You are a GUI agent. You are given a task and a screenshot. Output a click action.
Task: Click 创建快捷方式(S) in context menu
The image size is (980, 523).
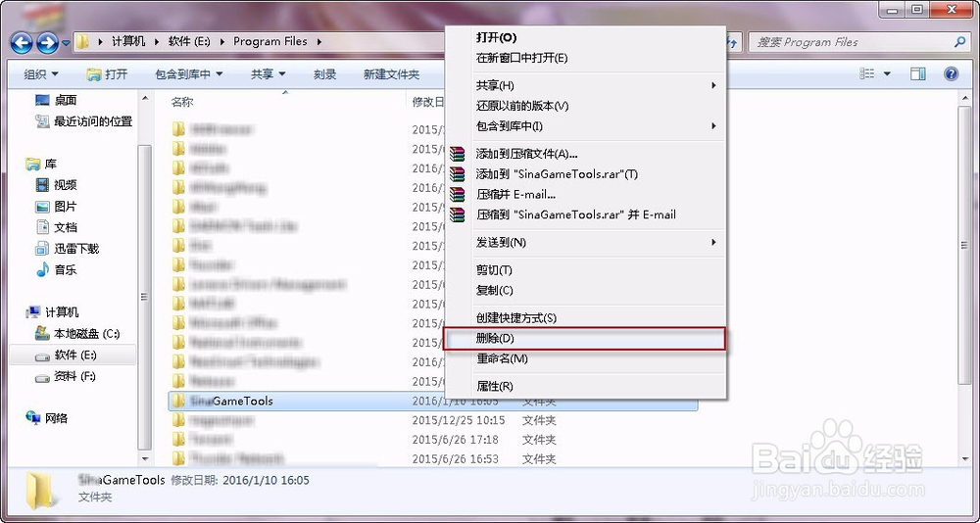585,318
